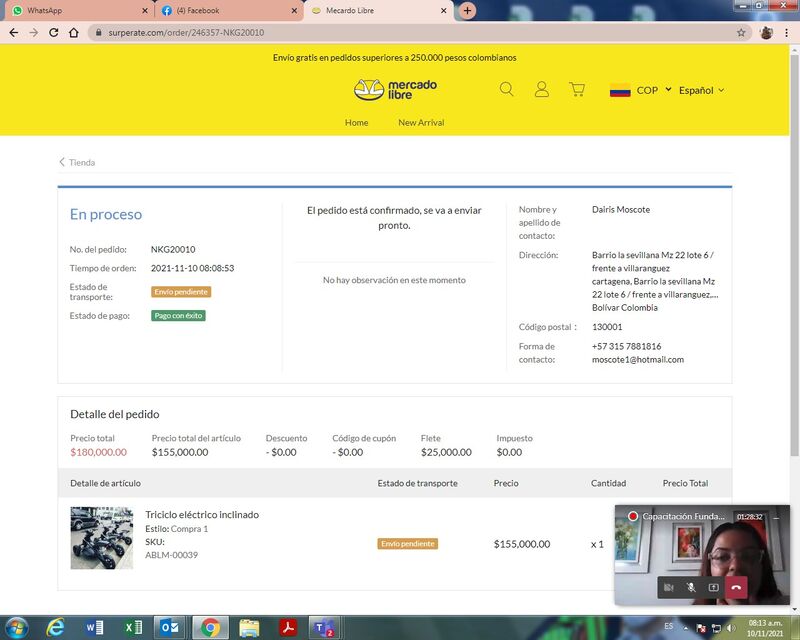
Task: Open the Triciclo eléctrico inclinado product link
Action: click(x=202, y=514)
